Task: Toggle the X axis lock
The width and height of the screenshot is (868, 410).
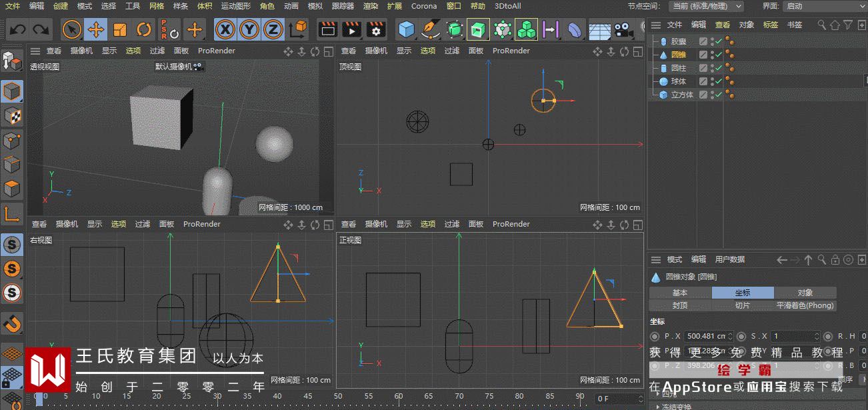Action: (226, 29)
